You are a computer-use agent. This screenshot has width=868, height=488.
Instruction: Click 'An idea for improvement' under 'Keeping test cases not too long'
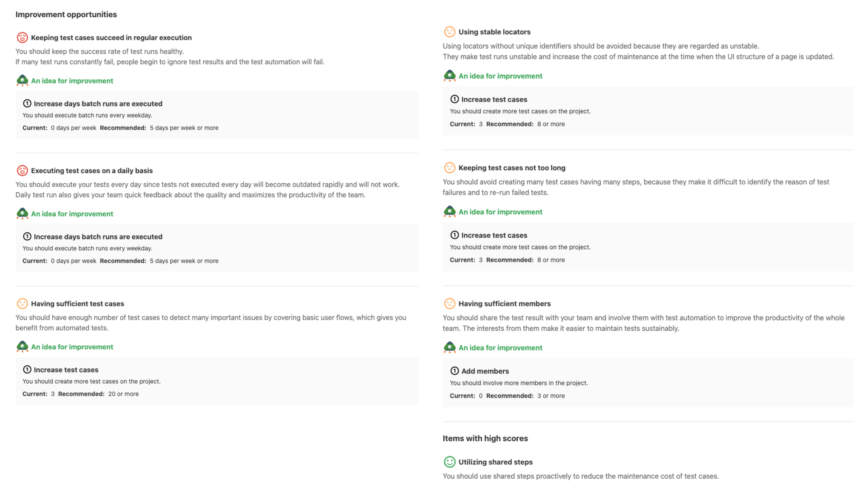click(x=500, y=212)
